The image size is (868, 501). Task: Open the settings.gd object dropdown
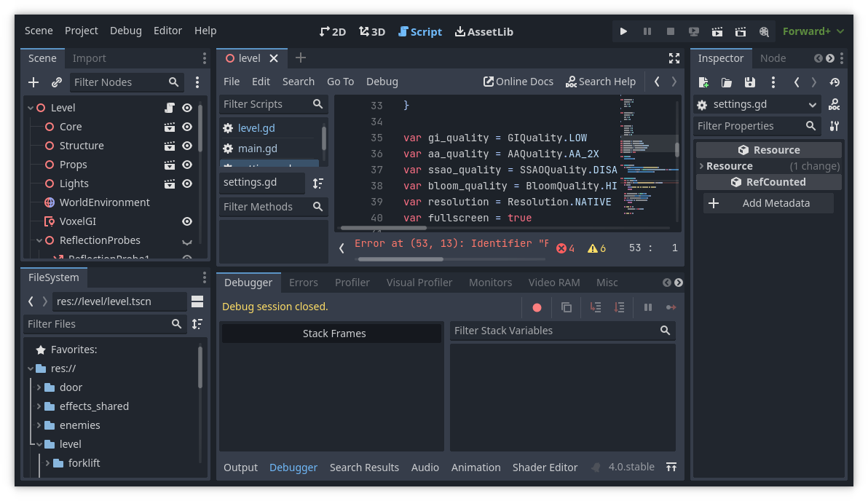(757, 104)
